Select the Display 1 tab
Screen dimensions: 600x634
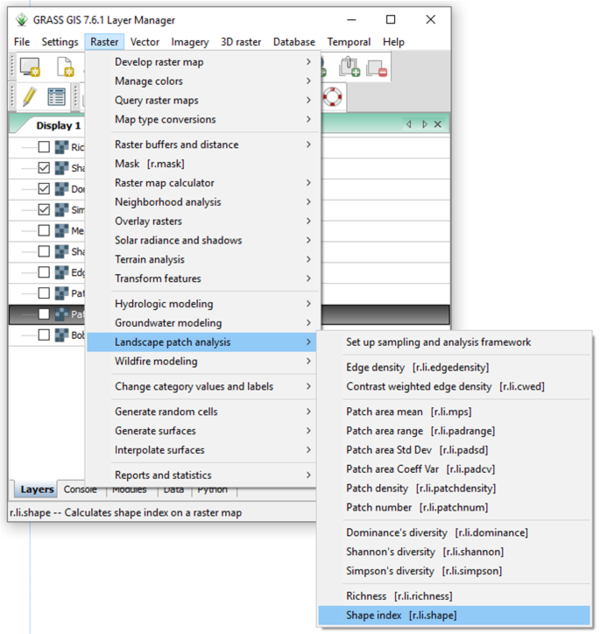pyautogui.click(x=58, y=126)
